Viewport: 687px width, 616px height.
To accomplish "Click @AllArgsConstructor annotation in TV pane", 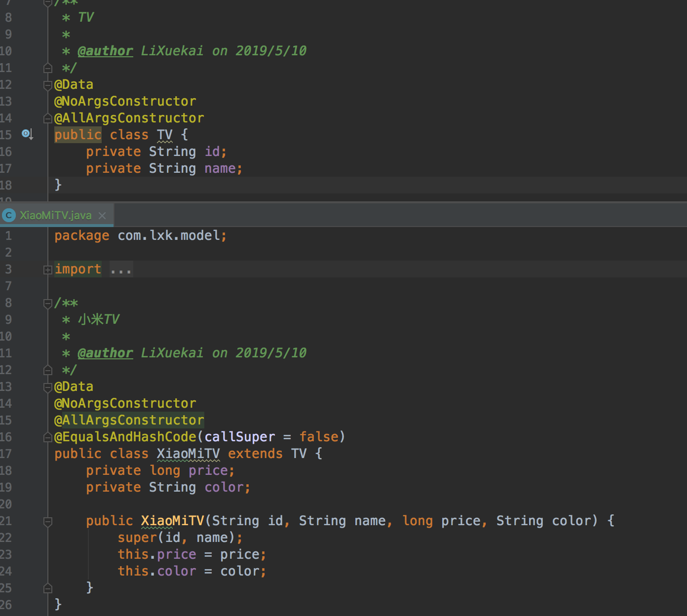I will click(129, 118).
